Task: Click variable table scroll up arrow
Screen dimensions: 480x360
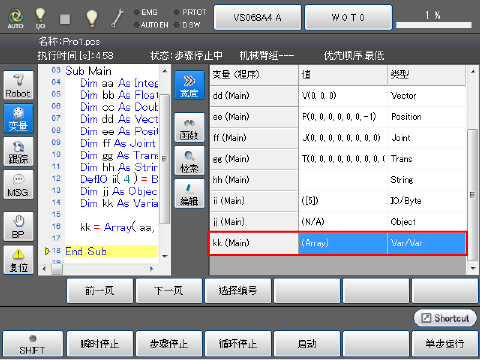Action: (x=473, y=72)
